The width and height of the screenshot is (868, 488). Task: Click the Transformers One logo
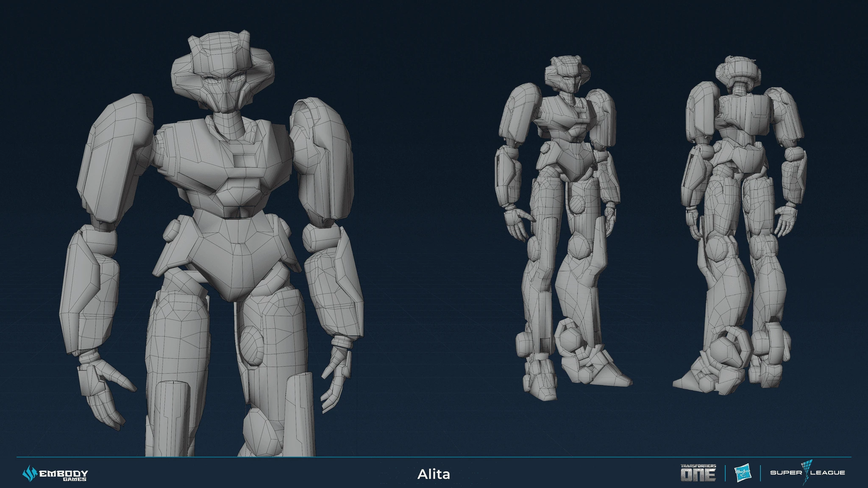[x=698, y=473]
